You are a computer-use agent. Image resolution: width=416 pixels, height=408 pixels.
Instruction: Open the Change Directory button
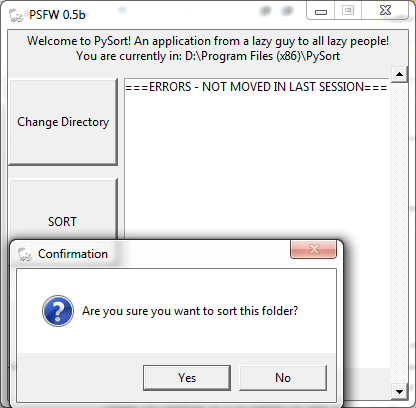63,122
